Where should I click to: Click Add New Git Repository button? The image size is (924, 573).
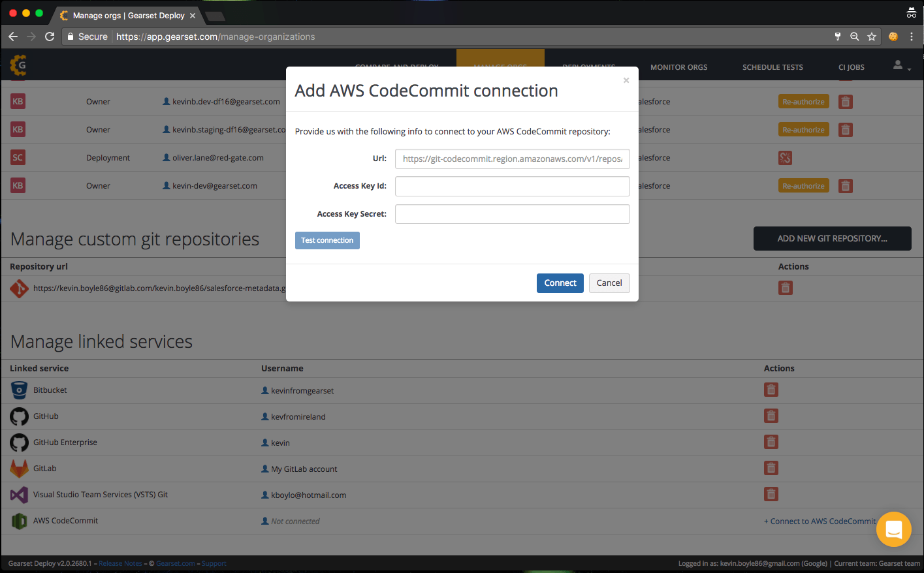pos(833,239)
